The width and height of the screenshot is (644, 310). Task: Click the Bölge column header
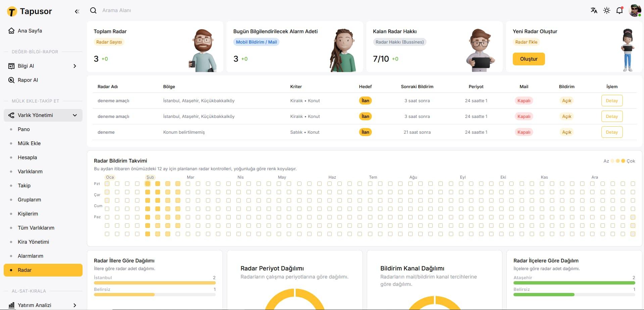pos(169,86)
